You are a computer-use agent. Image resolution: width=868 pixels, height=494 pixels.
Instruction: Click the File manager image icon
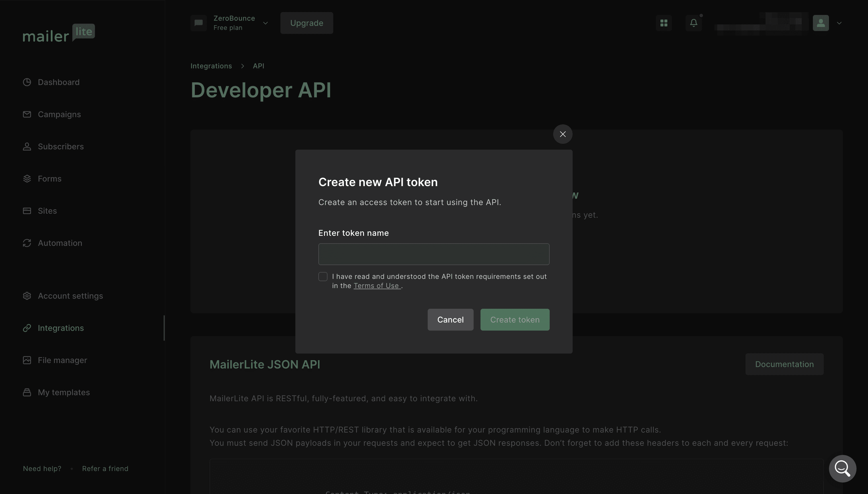click(x=27, y=360)
